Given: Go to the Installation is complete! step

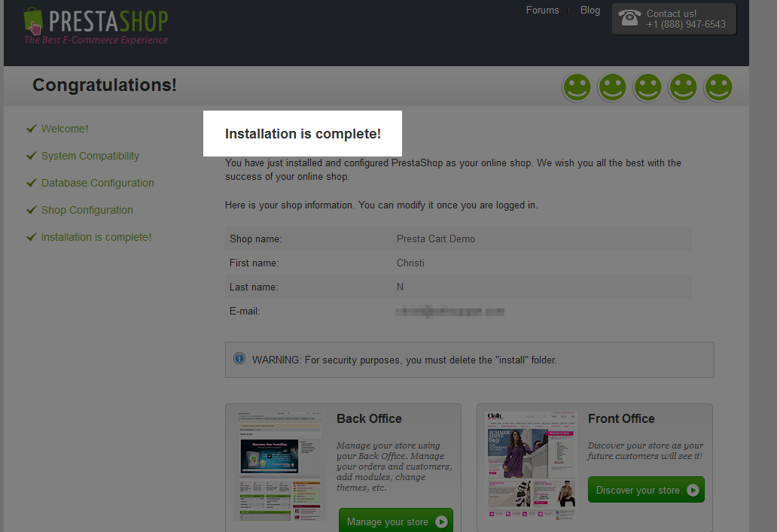Looking at the screenshot, I should [96, 237].
